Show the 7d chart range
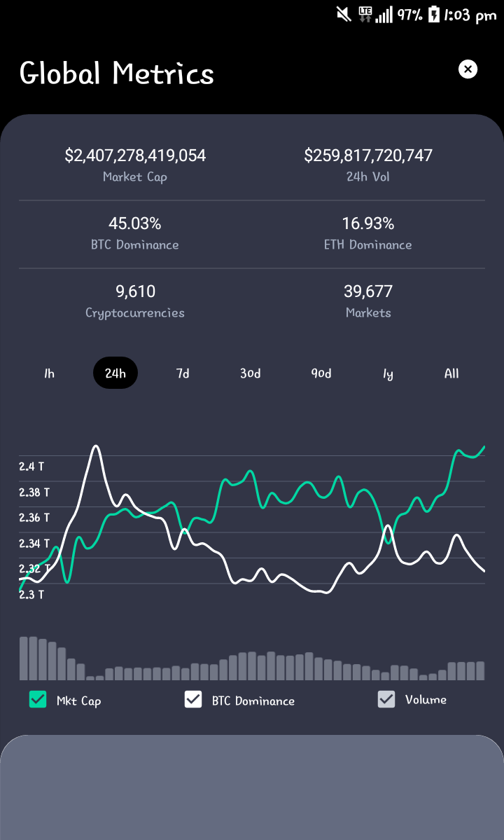 (x=183, y=373)
